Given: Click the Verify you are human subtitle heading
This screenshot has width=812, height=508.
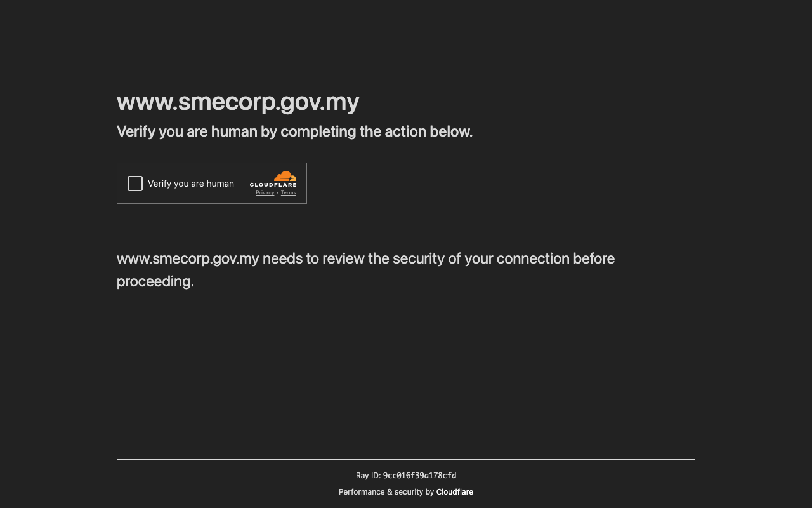Looking at the screenshot, I should click(x=294, y=131).
